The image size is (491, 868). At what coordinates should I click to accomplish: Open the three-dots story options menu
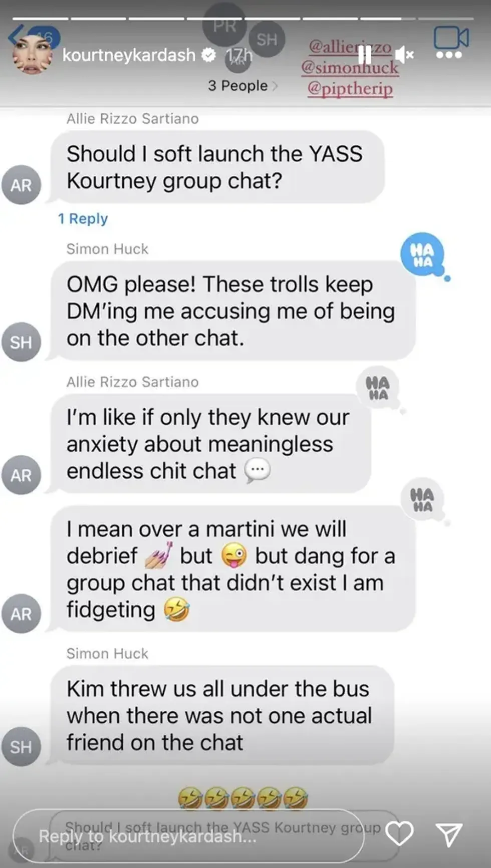(448, 55)
